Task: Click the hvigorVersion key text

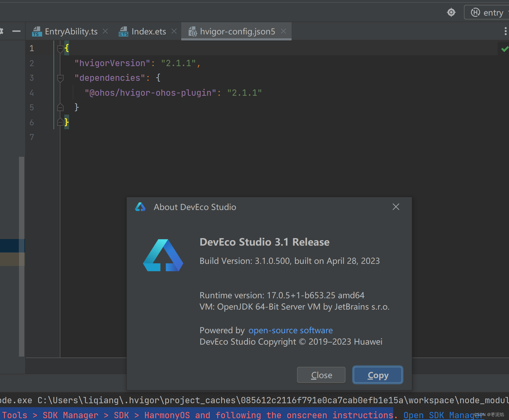Action: tap(112, 63)
